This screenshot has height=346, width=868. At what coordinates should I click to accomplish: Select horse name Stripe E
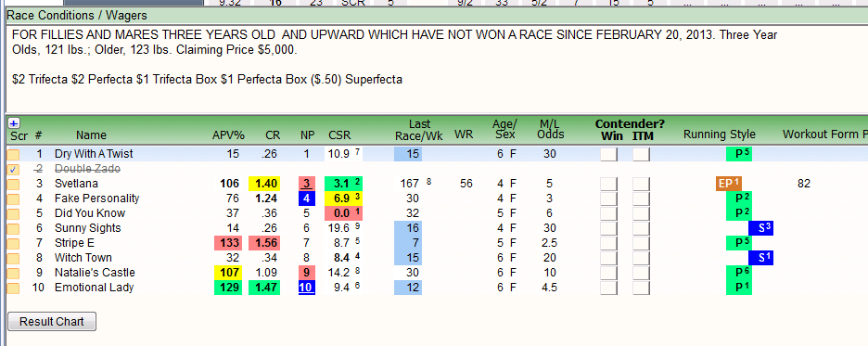click(x=74, y=243)
